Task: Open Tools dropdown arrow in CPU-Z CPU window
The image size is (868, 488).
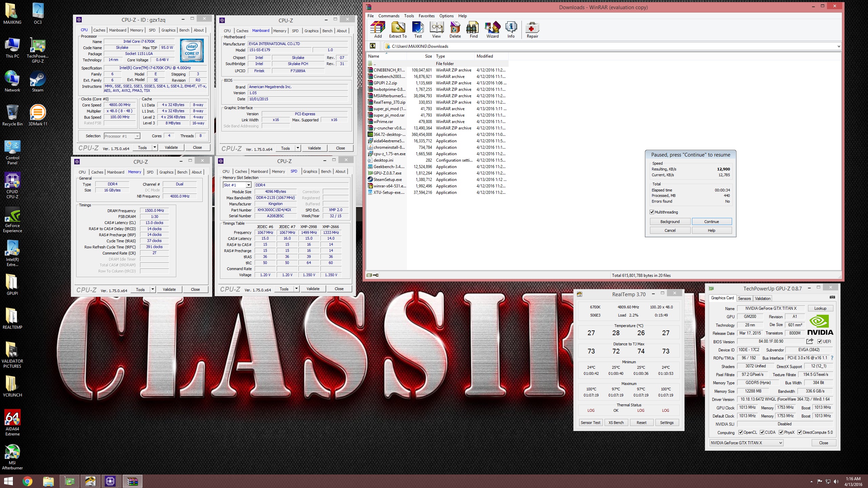Action: (155, 147)
